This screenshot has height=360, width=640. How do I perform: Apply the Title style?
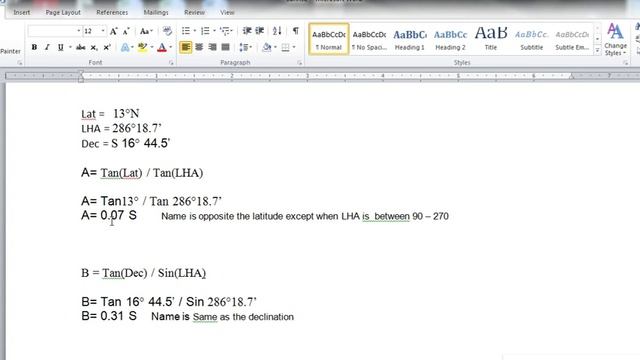coord(491,40)
